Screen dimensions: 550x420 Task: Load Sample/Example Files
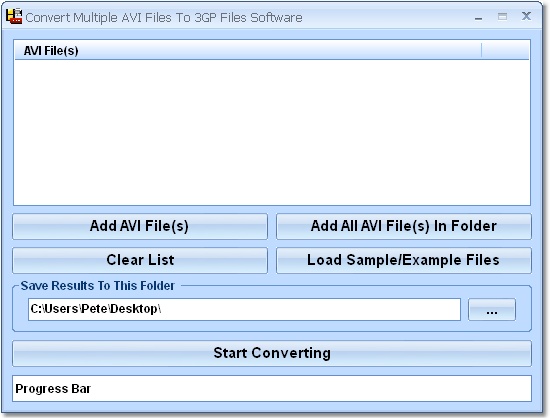click(404, 260)
